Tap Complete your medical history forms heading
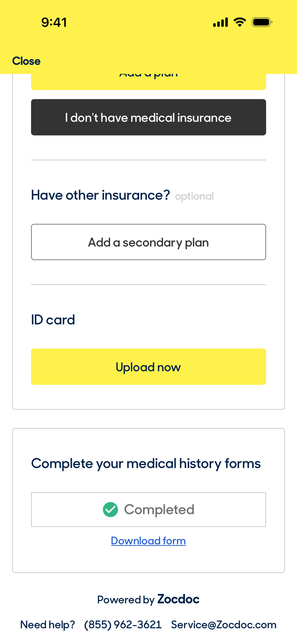 146,463
